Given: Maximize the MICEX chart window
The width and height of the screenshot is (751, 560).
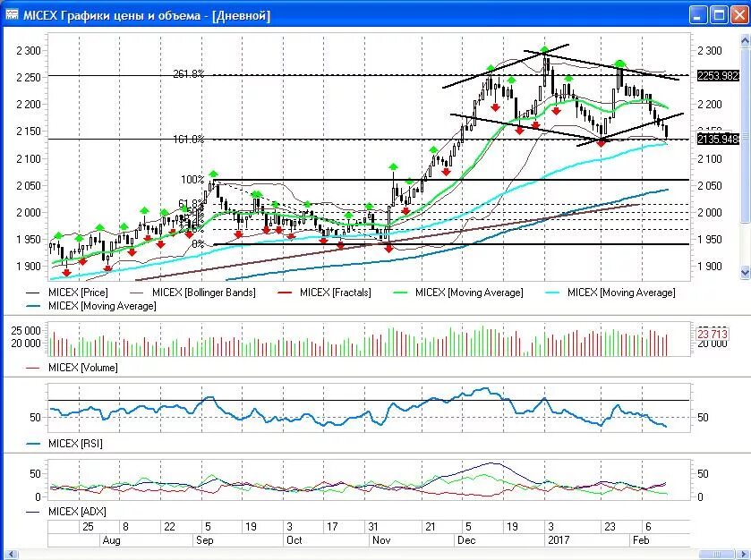Looking at the screenshot, I should coord(720,15).
